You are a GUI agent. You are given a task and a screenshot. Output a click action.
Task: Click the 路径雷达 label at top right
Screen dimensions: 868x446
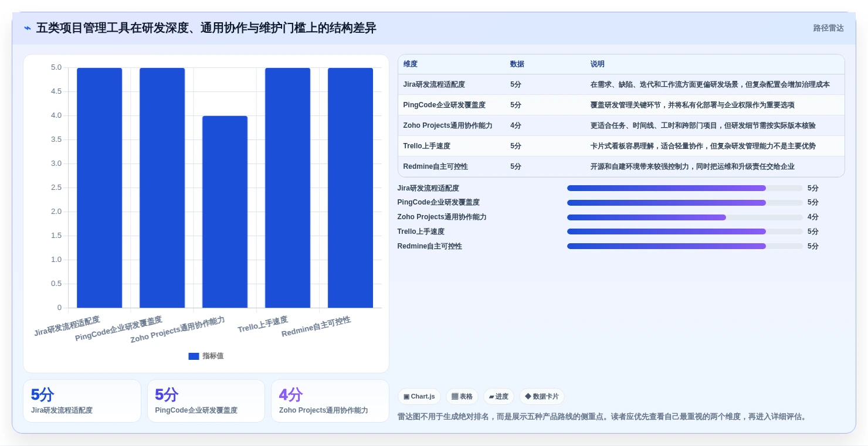point(828,28)
